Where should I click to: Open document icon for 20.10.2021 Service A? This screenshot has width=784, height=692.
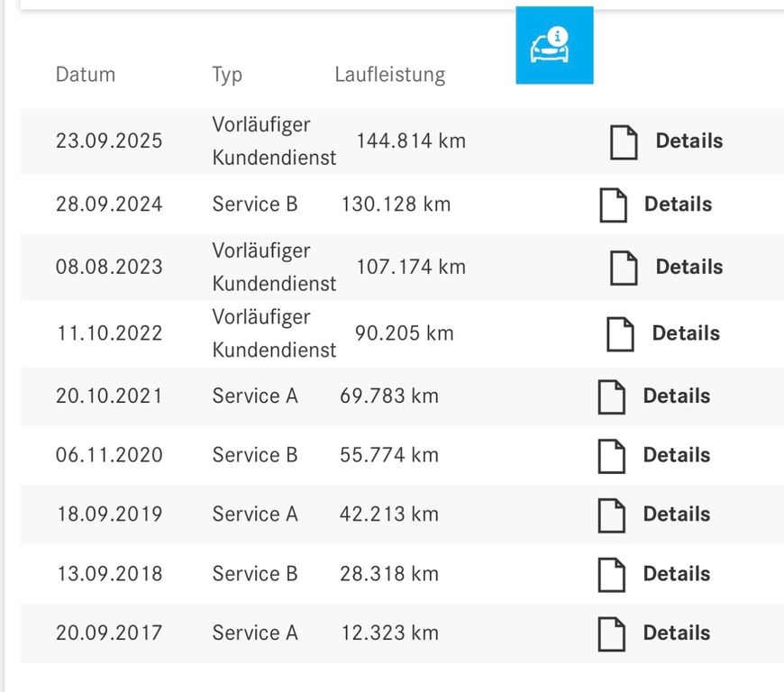(x=612, y=396)
